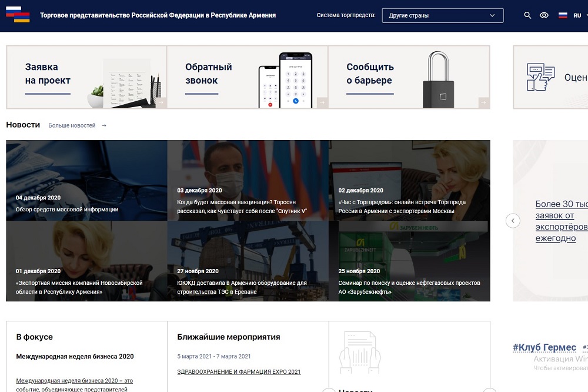
Task: Click the 'В фокусе' heading
Action: tap(35, 337)
